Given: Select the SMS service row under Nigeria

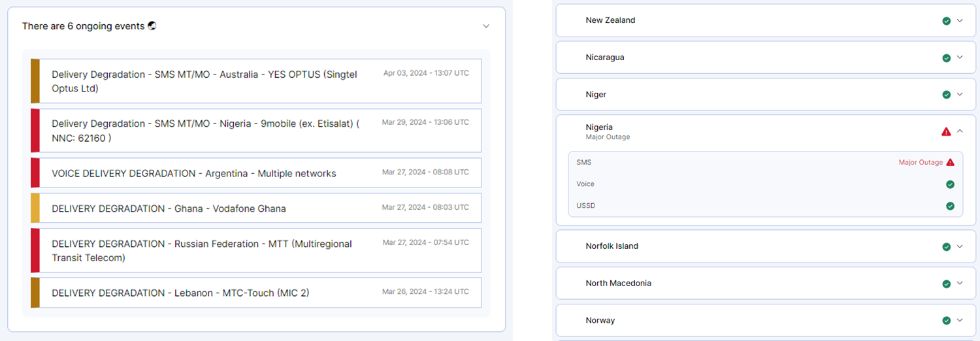Looking at the screenshot, I should tap(765, 162).
